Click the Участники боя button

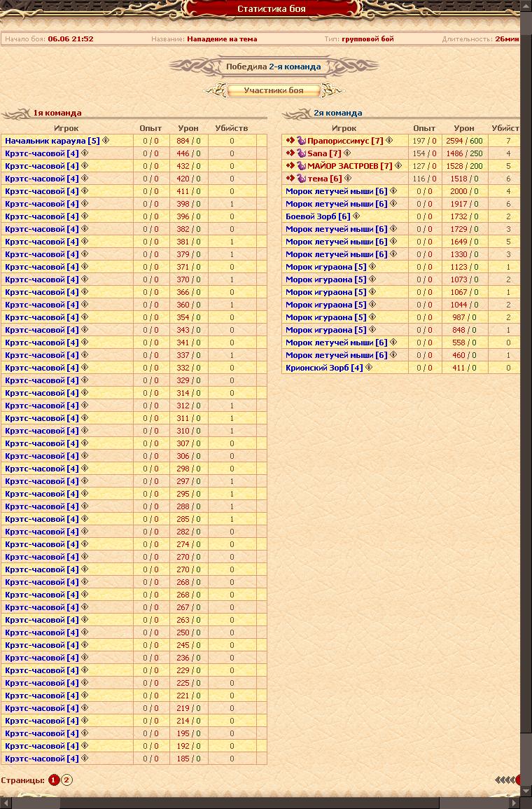[274, 90]
